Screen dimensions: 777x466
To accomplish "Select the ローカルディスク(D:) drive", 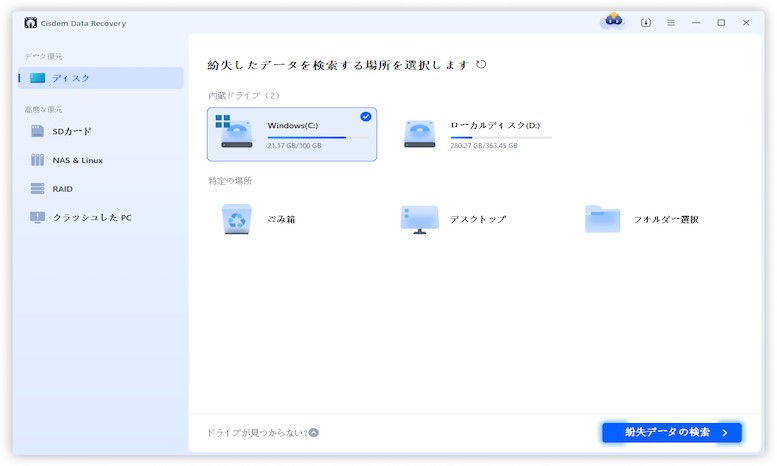I will (477, 134).
